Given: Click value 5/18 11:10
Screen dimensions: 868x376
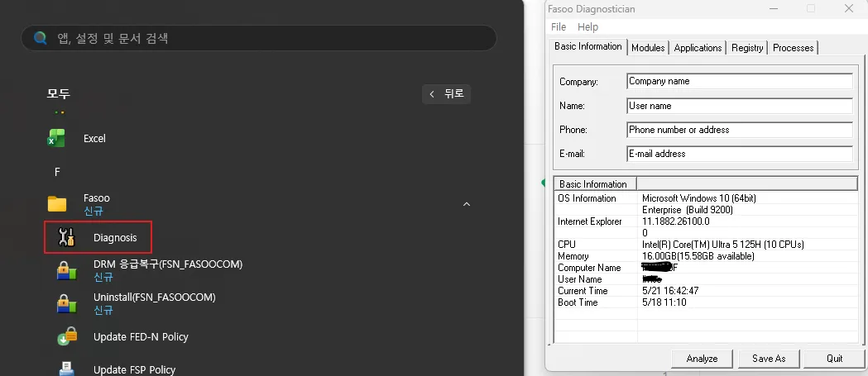Looking at the screenshot, I should [x=664, y=302].
